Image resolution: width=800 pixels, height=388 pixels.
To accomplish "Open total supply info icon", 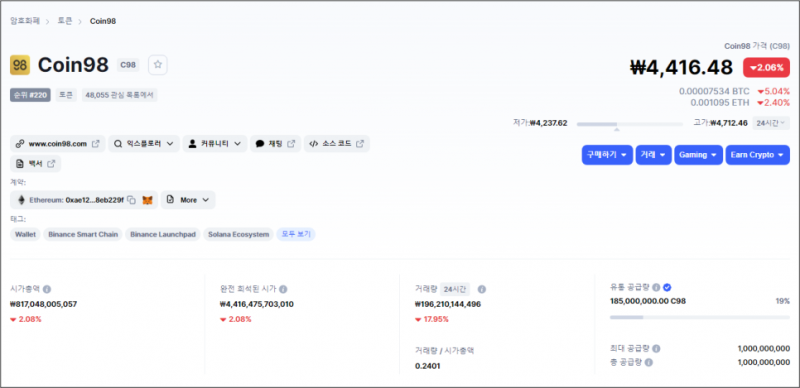I will click(648, 362).
